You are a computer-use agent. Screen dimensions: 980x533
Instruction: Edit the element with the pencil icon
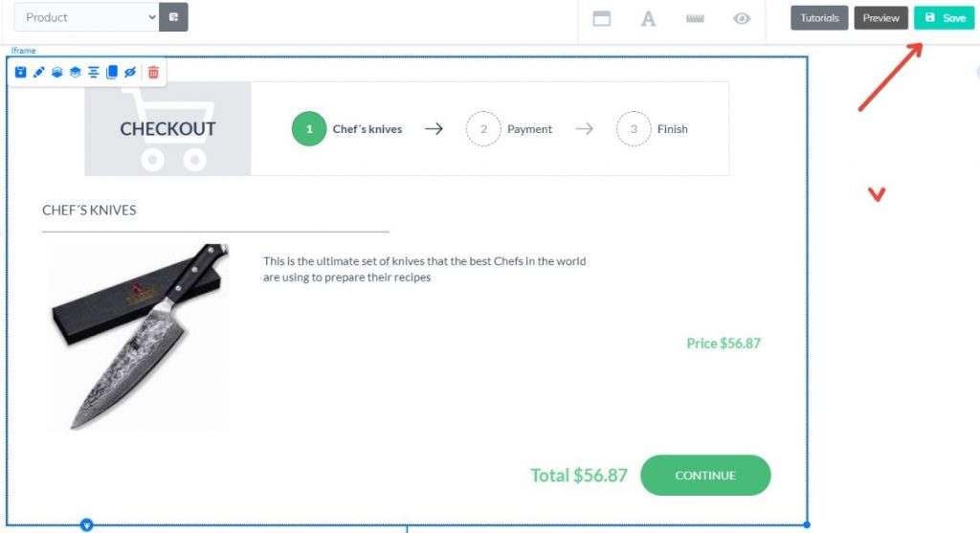click(x=38, y=73)
